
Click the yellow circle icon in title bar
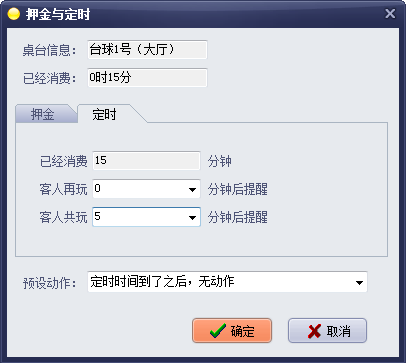(x=14, y=14)
